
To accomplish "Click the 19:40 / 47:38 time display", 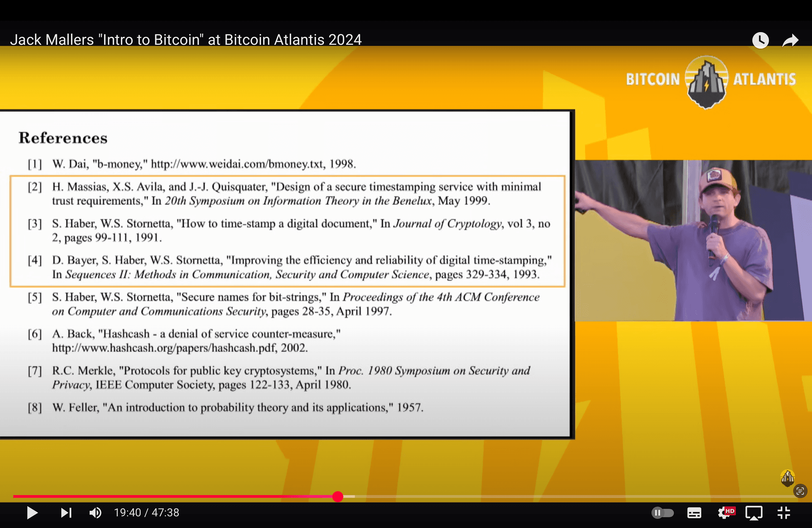I will (x=146, y=513).
